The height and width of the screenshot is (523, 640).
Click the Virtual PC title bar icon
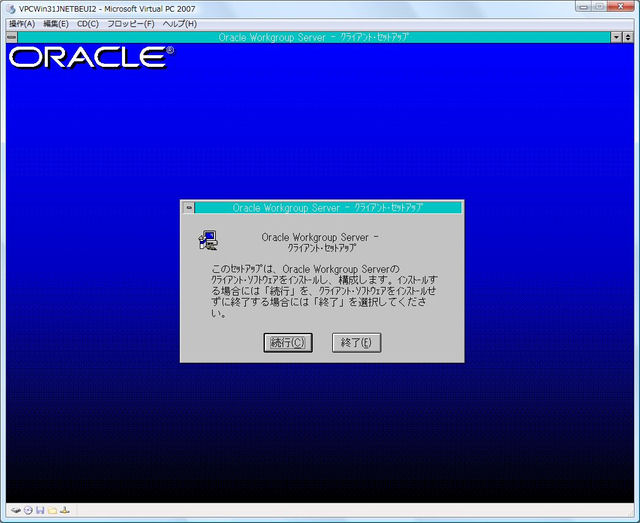(x=11, y=9)
